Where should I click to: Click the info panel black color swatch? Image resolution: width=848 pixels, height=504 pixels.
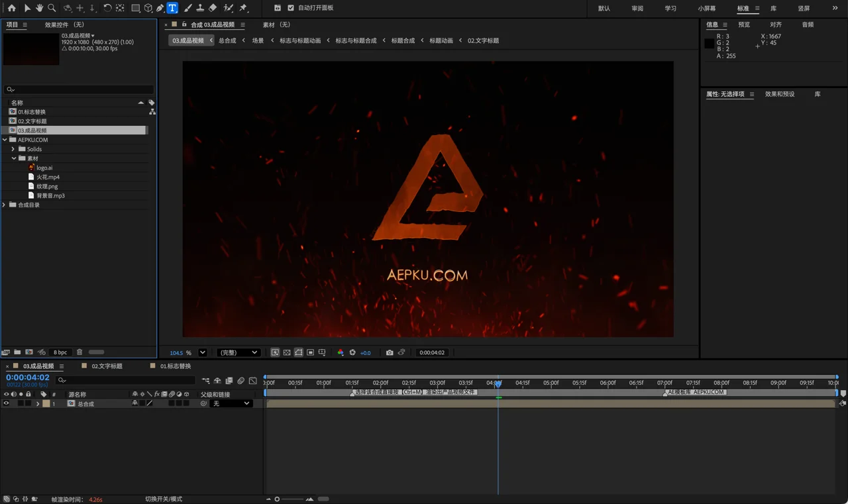tap(709, 44)
